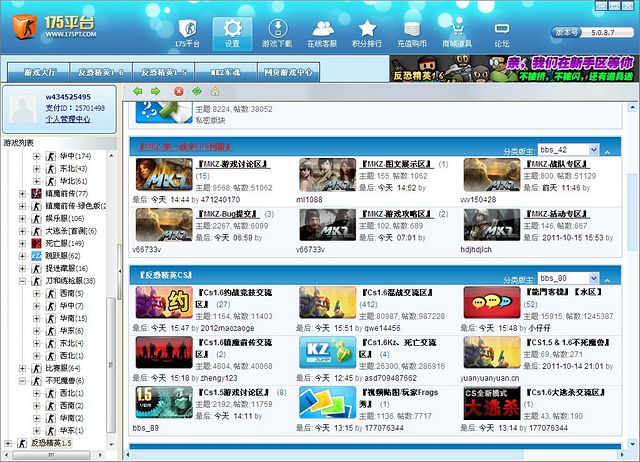Click the sidebar collapse handle arrow
Image resolution: width=640 pixels, height=462 pixels.
(x=120, y=271)
